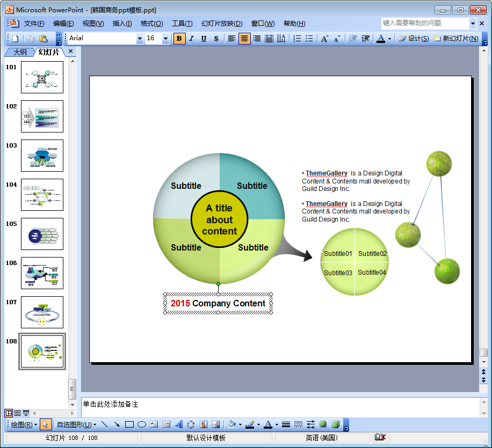This screenshot has width=492, height=448.
Task: Apply the numbered list format
Action: click(297, 39)
